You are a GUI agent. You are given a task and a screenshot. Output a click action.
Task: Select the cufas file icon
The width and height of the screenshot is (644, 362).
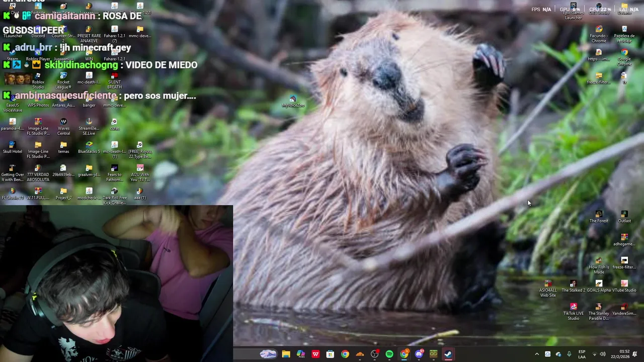point(114,125)
